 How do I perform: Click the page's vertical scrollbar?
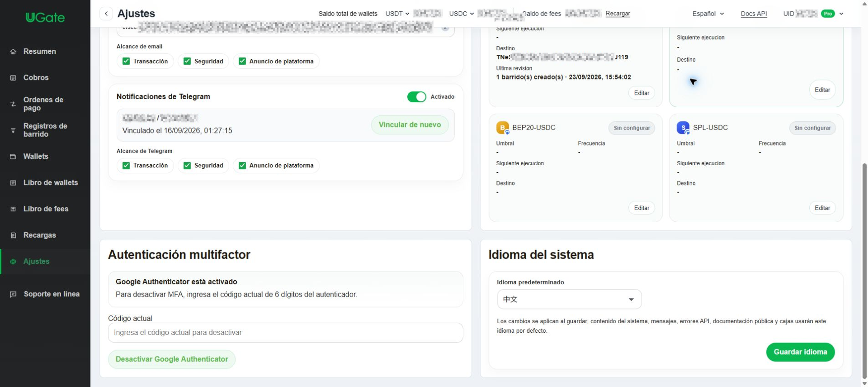point(864,272)
